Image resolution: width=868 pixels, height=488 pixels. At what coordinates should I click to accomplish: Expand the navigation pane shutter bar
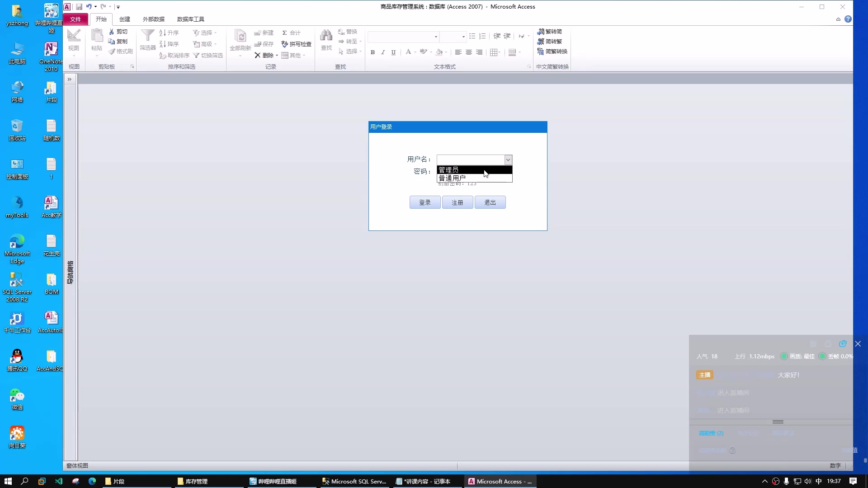[70, 80]
